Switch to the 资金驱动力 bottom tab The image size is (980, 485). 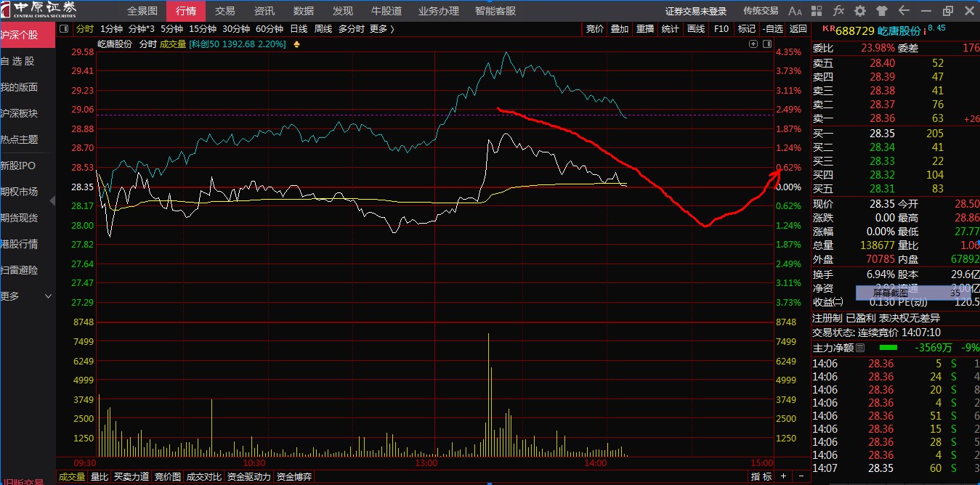247,477
